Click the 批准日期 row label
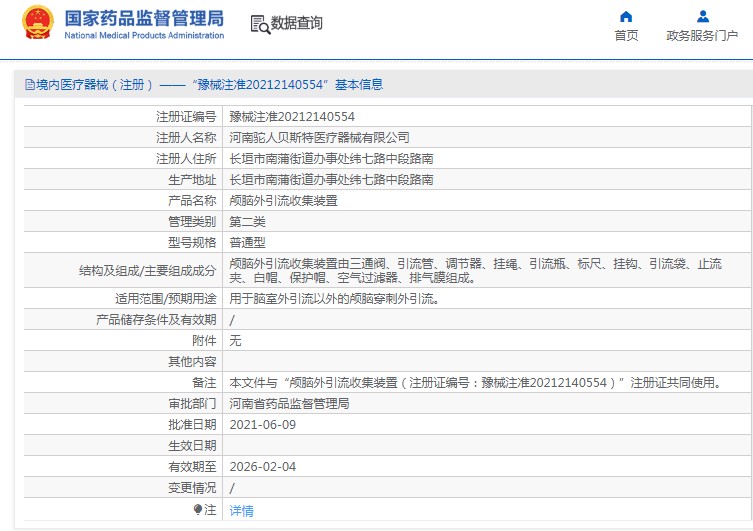The image size is (753, 531). tap(192, 424)
